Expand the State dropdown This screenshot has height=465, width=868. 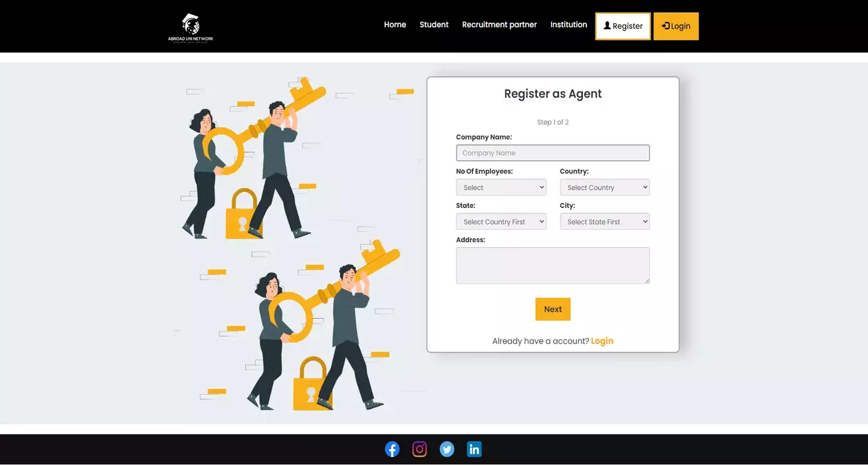click(500, 222)
